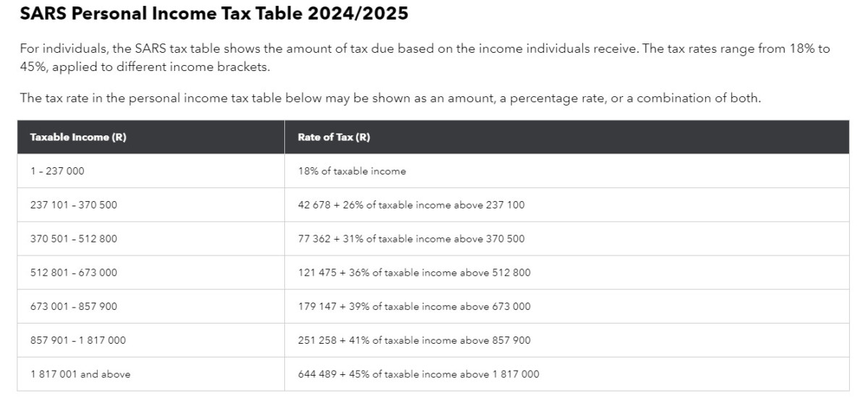This screenshot has width=868, height=414.
Task: Select the '673 001 - 857 900' bracket cell
Action: pyautogui.click(x=73, y=306)
